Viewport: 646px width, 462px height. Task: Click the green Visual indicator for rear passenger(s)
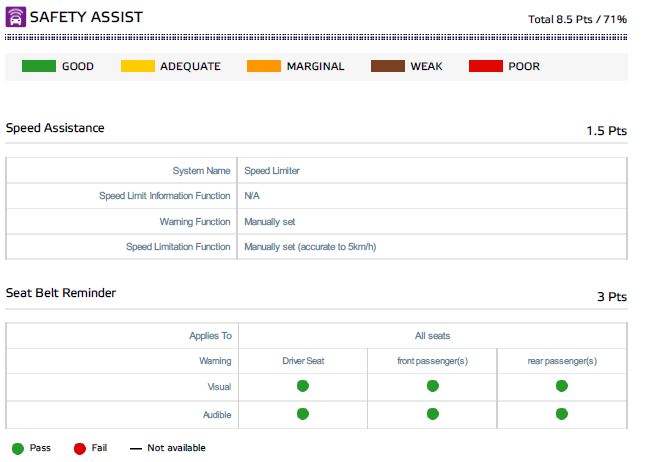click(x=561, y=386)
